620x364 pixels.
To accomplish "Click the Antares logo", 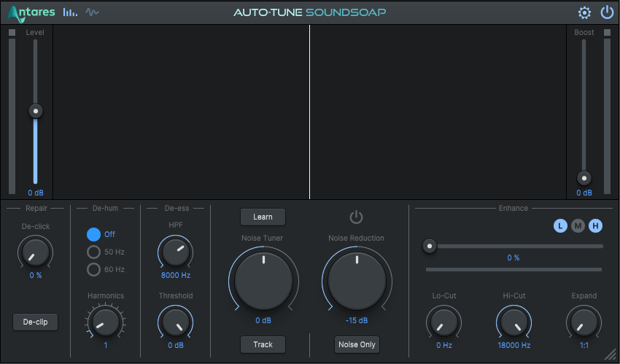I will (31, 13).
